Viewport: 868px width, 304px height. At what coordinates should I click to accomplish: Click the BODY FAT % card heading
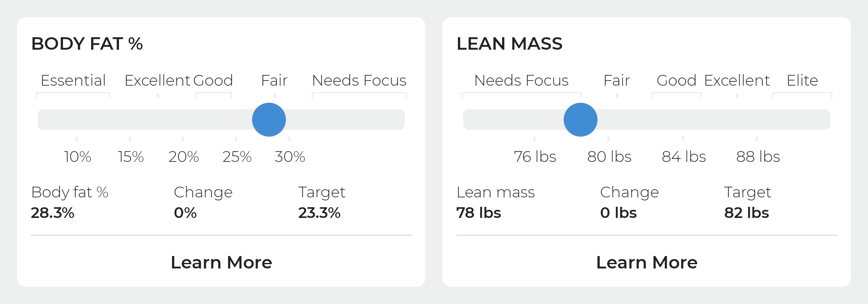pos(87,44)
